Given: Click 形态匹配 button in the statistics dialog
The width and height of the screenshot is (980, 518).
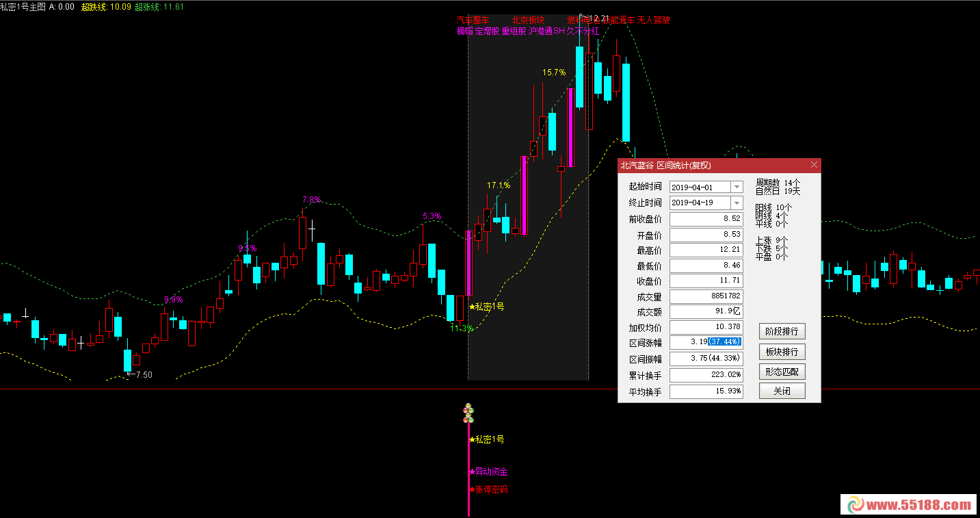Looking at the screenshot, I should [x=782, y=371].
